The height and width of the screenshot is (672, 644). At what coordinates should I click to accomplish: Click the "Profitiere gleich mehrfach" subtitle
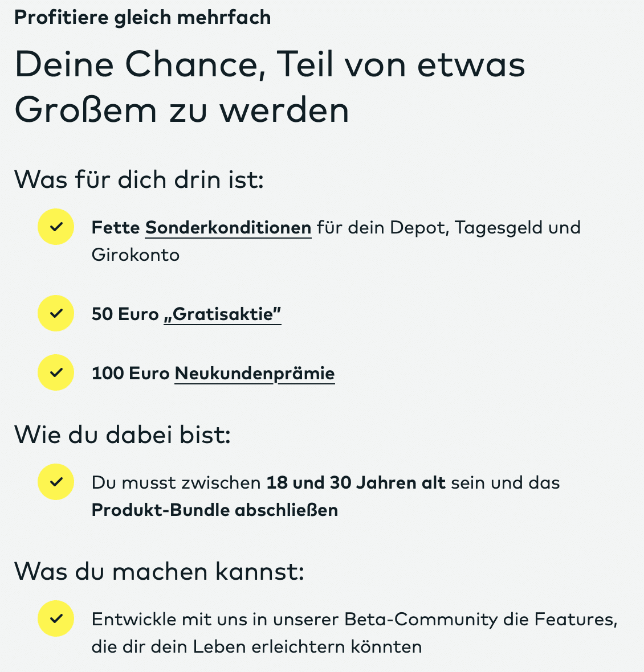tap(142, 18)
